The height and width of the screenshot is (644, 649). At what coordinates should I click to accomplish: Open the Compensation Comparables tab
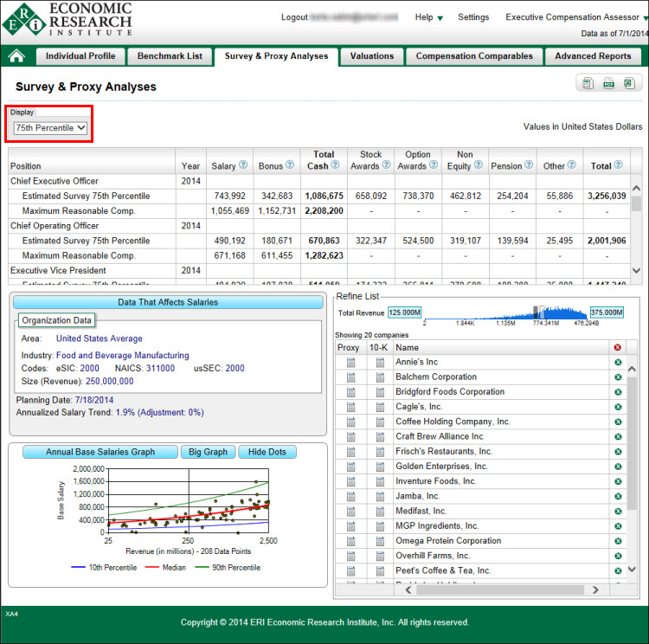tap(474, 56)
